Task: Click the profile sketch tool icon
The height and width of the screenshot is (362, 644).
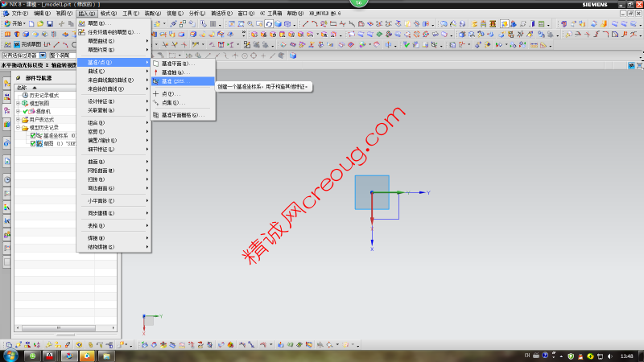Action: tap(47, 44)
